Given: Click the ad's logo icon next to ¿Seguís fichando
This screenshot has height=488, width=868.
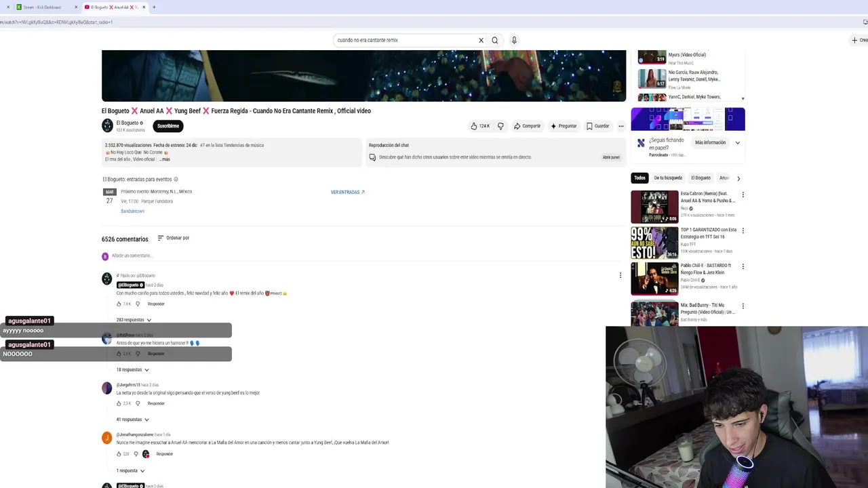Looking at the screenshot, I should tap(641, 143).
